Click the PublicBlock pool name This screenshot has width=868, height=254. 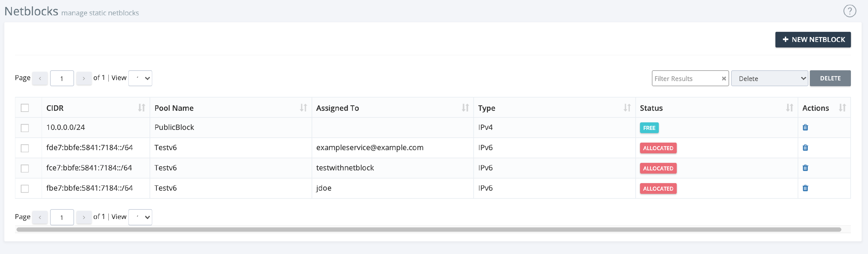[x=174, y=127]
